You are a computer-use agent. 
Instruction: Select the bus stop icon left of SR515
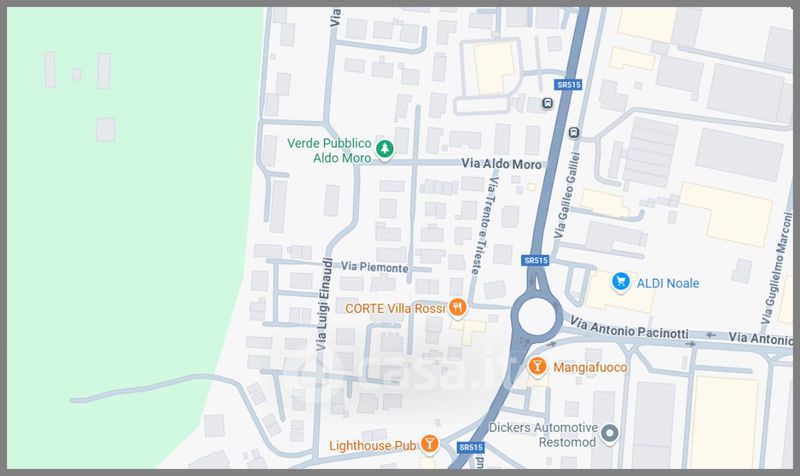point(547,104)
